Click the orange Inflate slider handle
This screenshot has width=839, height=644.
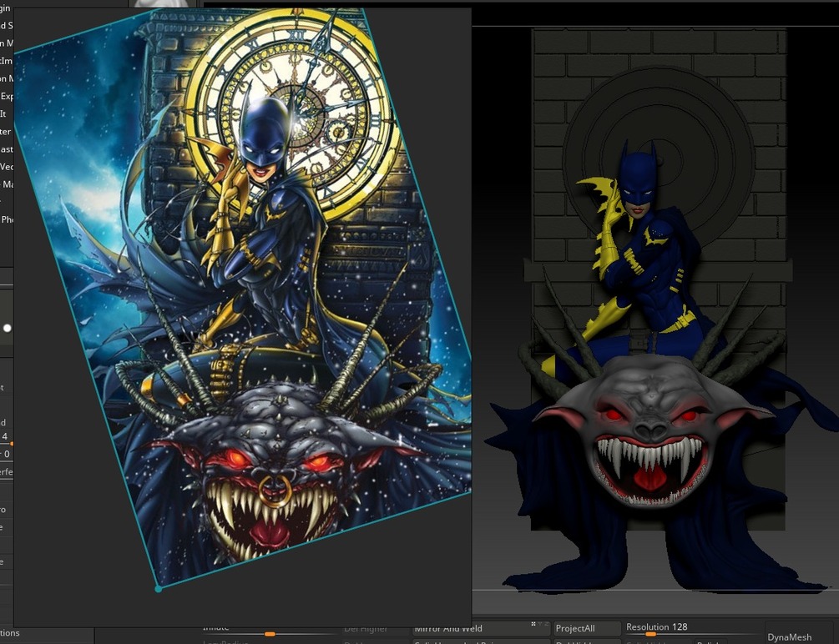(270, 634)
